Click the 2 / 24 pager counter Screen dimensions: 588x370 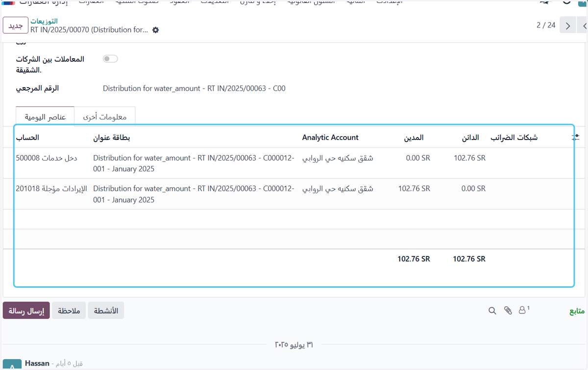point(546,25)
